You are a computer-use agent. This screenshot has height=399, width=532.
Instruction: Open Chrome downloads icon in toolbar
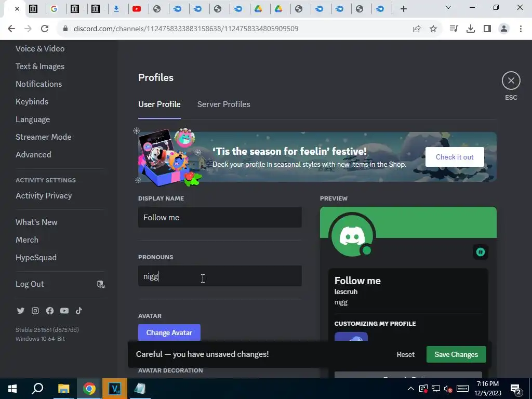coord(471,29)
